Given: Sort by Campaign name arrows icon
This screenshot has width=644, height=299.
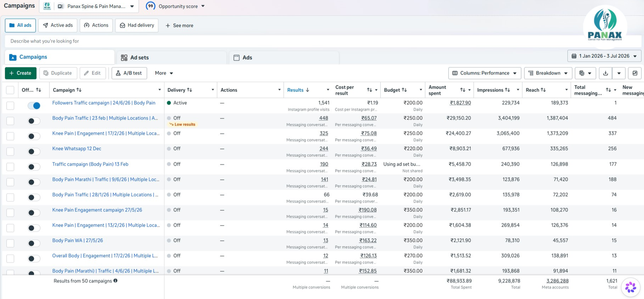Looking at the screenshot, I should click(x=79, y=90).
